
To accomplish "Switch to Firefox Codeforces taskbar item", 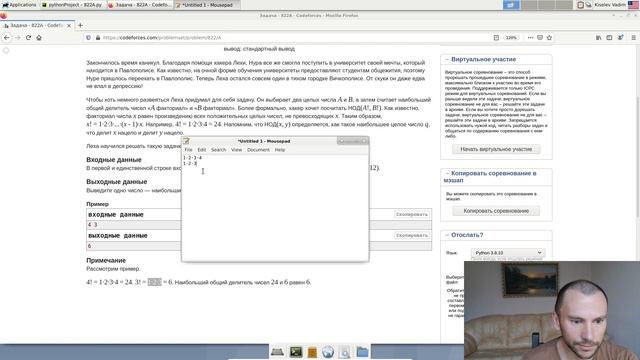I will point(140,5).
